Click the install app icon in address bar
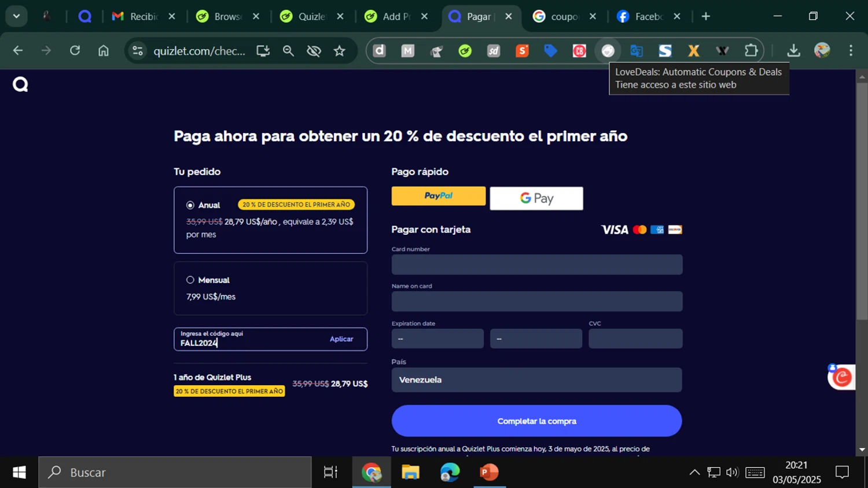Viewport: 868px width, 488px height. (x=263, y=51)
